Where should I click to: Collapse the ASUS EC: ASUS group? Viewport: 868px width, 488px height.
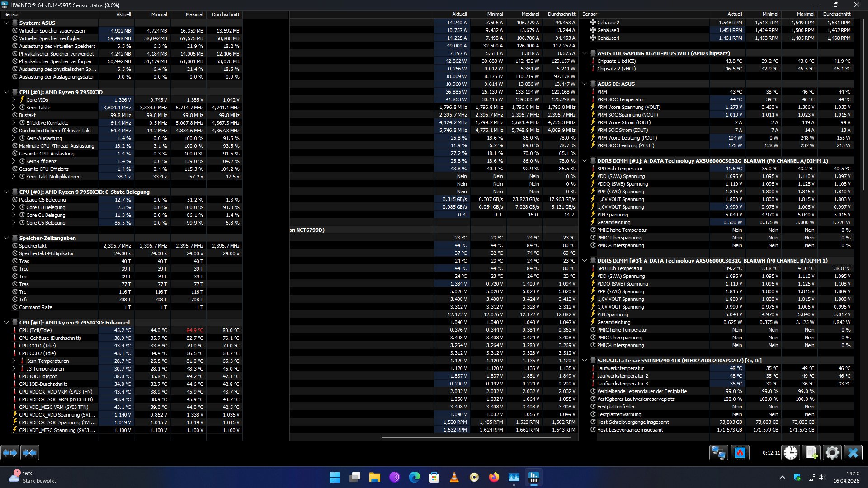point(585,84)
